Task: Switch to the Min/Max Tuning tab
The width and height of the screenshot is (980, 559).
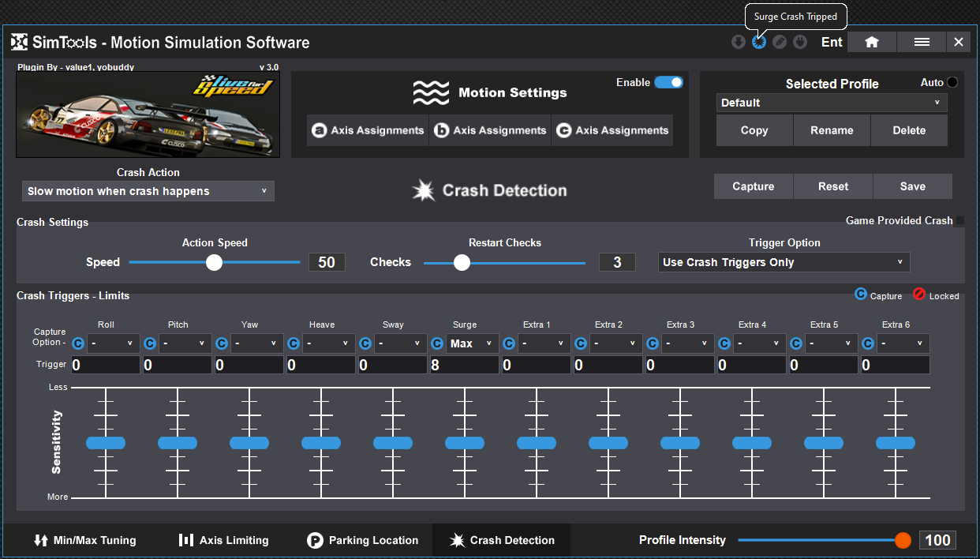Action: click(85, 540)
